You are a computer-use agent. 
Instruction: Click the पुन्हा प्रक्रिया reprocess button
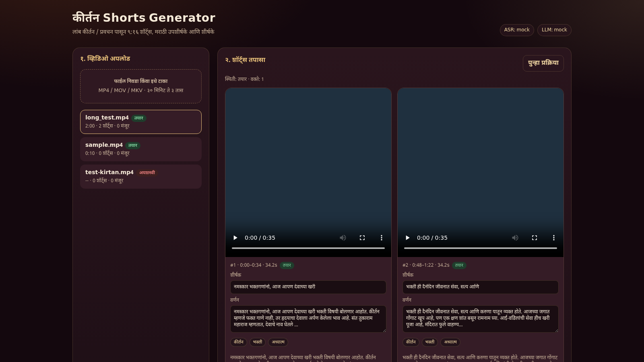543,63
